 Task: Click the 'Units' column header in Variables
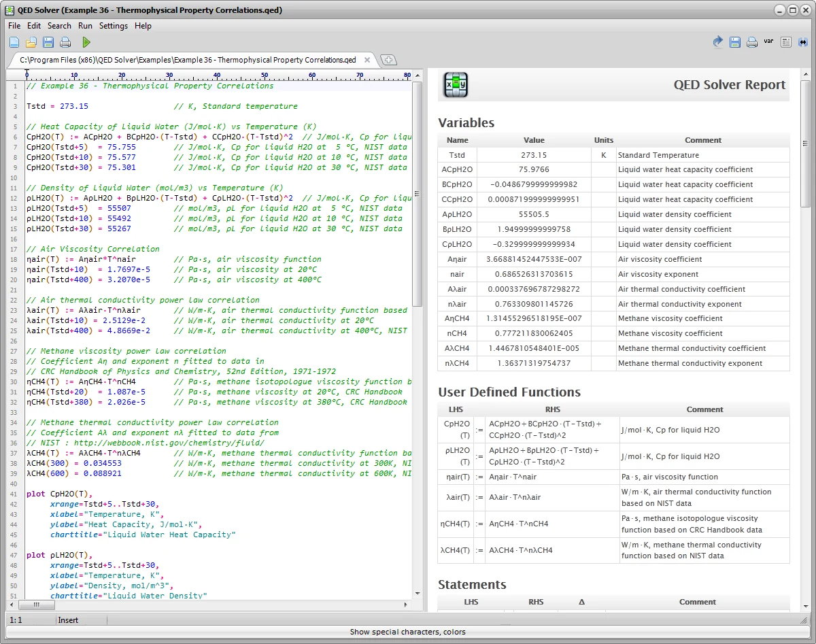(x=603, y=140)
